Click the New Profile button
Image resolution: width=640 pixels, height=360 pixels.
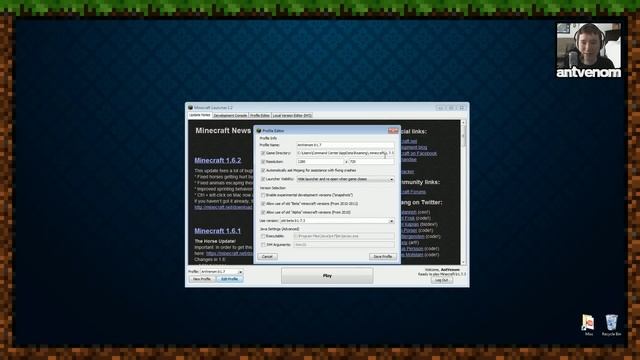tap(202, 279)
